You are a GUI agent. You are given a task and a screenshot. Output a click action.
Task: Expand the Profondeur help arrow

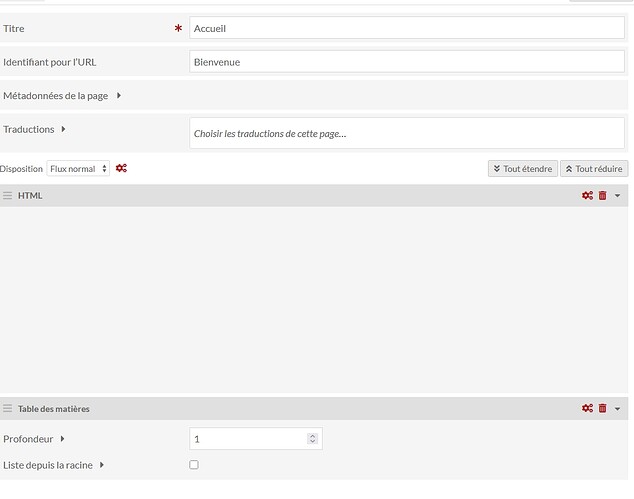click(x=62, y=439)
